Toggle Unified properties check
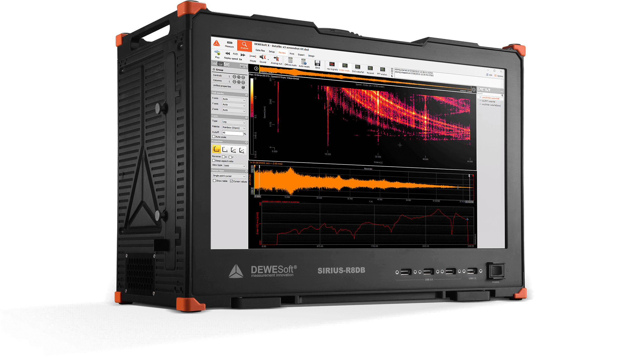The height and width of the screenshot is (364, 637). (243, 87)
